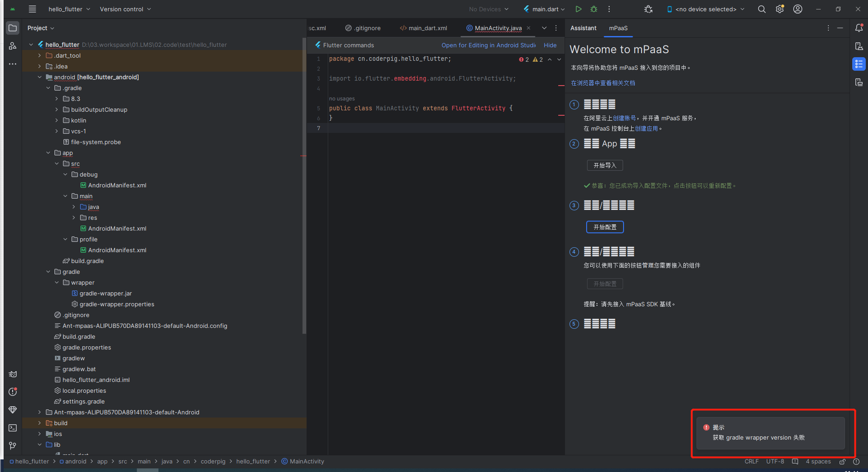Open the Logcat cat icon
868x472 pixels.
click(x=13, y=374)
